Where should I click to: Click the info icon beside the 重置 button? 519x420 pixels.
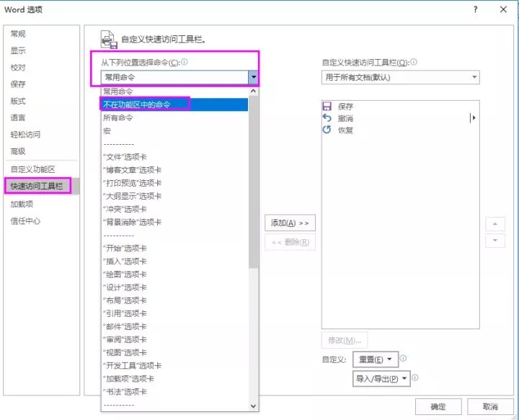[403, 358]
